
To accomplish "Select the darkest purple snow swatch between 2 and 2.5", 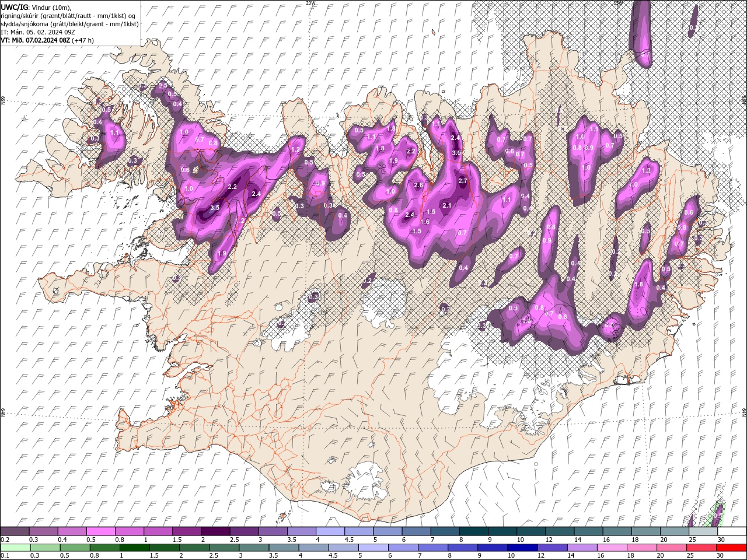I will pos(215,531).
